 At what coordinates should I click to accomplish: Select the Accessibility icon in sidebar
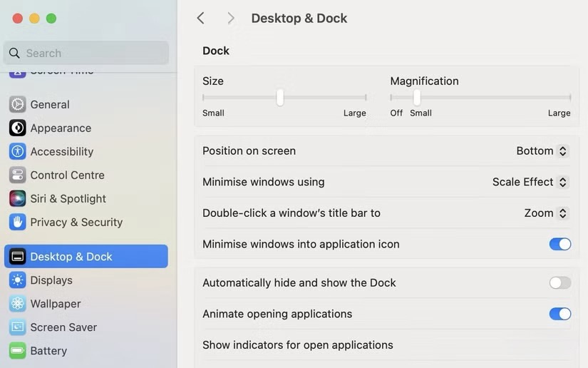pyautogui.click(x=18, y=151)
